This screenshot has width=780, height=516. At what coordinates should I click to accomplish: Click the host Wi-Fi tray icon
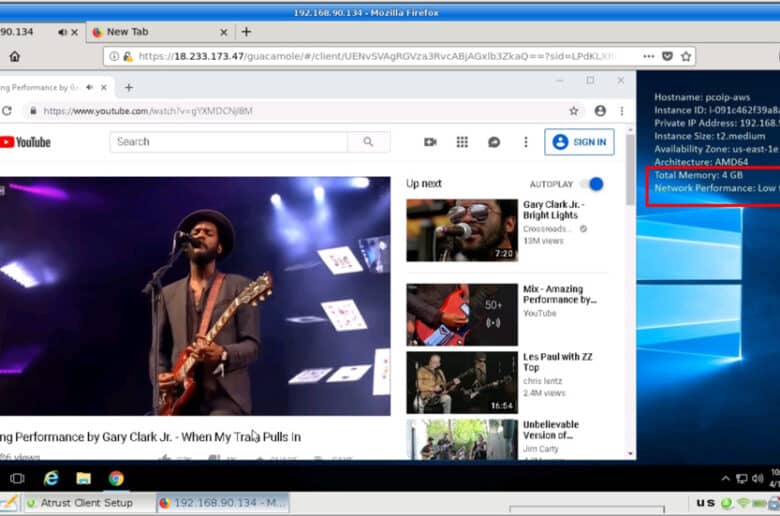(743, 503)
